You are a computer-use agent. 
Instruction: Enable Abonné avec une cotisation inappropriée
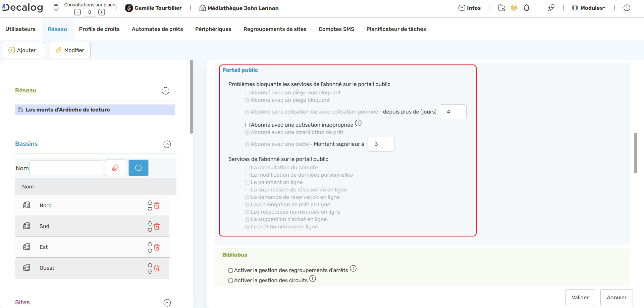247,125
